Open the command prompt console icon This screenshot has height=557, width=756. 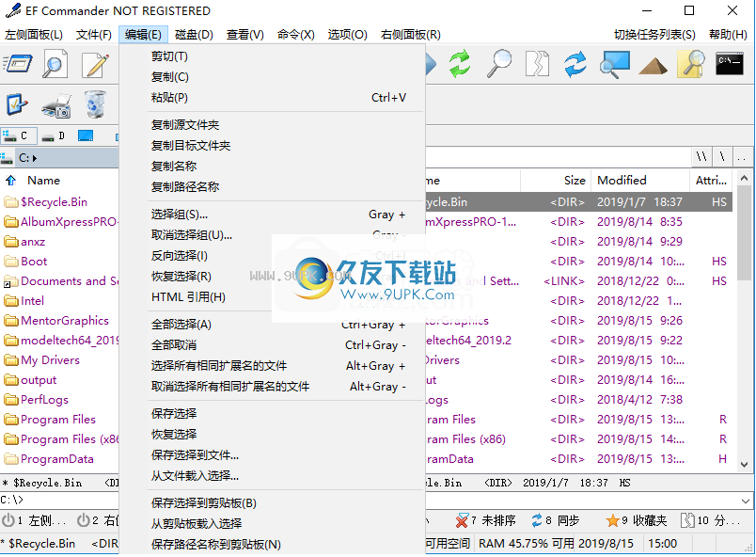(730, 63)
